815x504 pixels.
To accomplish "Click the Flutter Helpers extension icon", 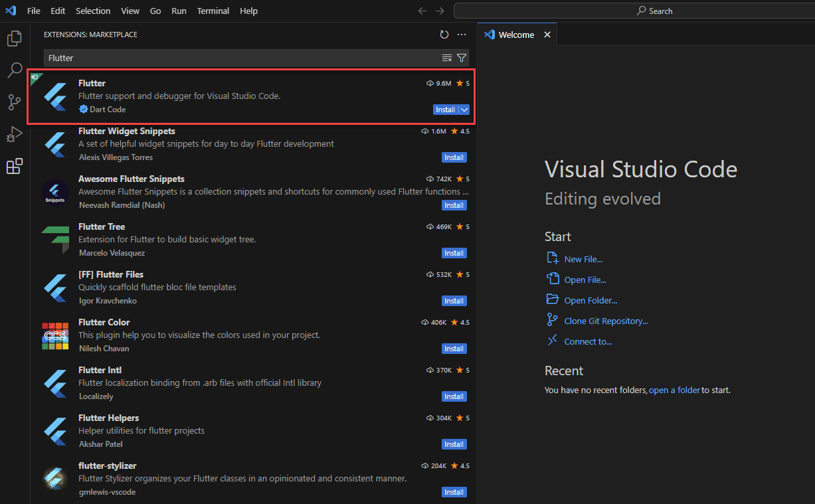I will point(55,431).
